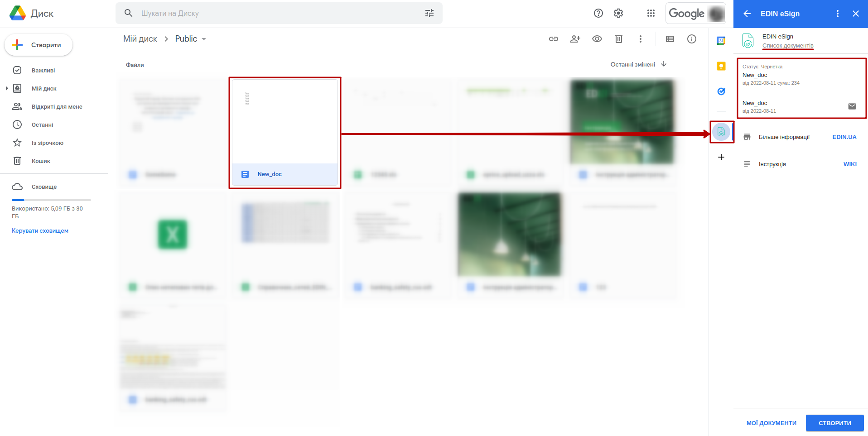Open the Google apps grid
This screenshot has height=436, width=868.
[x=651, y=13]
